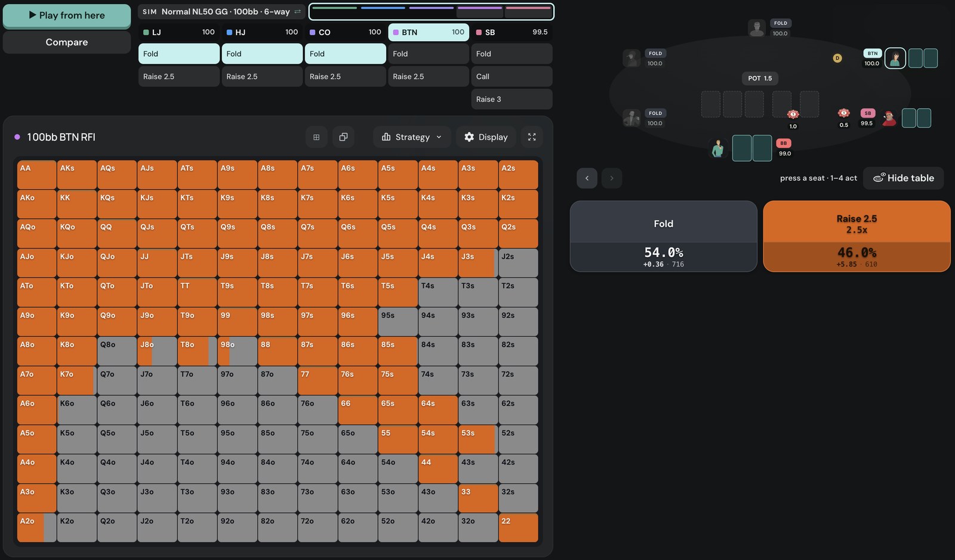Click the grid view icon
The image size is (955, 560).
tap(316, 137)
